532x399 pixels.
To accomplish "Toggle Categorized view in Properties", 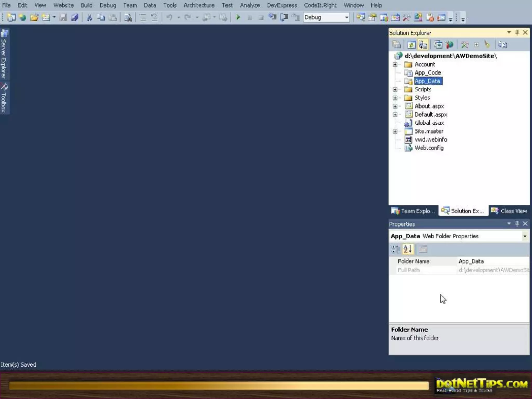I will point(396,249).
